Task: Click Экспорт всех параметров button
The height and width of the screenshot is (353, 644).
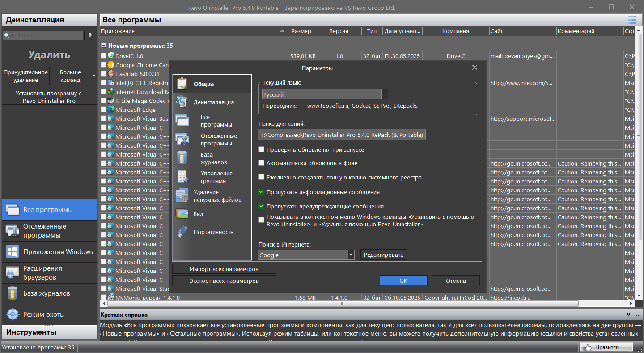Action: point(224,281)
